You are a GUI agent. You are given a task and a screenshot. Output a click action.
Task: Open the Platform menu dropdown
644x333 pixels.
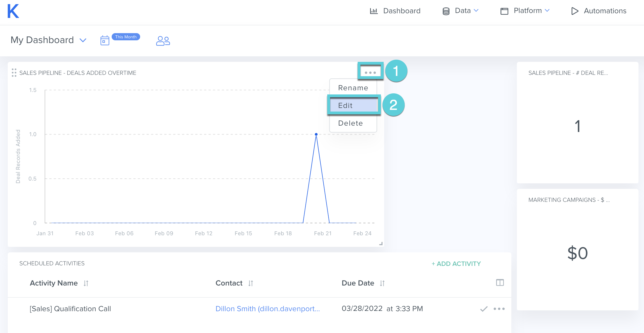click(527, 11)
